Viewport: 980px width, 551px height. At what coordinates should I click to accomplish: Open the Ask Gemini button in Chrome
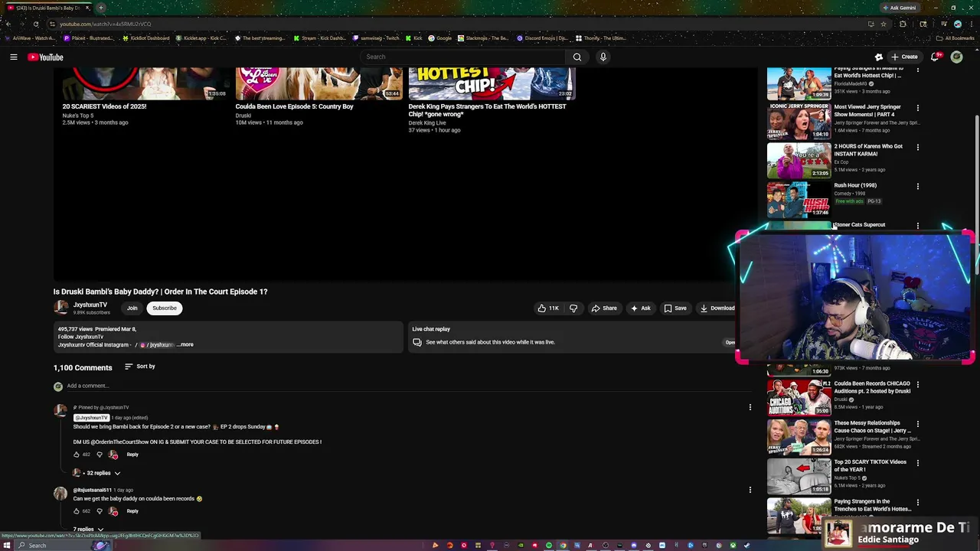tap(900, 8)
